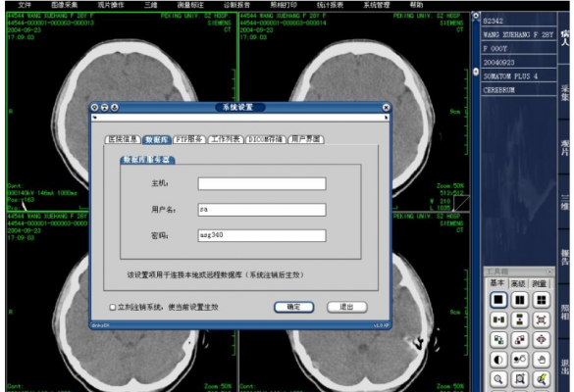Click the 确定 button
This screenshot has height=392, width=574.
293,307
